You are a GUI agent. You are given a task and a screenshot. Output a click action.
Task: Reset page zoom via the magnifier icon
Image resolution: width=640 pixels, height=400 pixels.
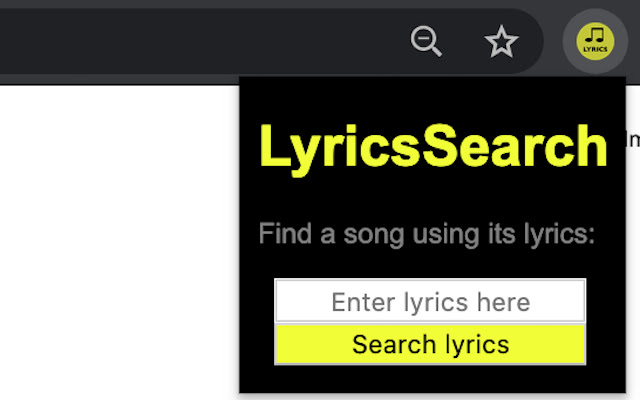427,41
